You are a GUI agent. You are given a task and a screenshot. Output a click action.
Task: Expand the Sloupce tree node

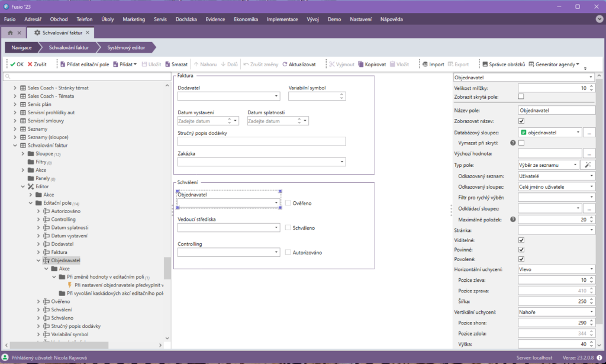22,153
